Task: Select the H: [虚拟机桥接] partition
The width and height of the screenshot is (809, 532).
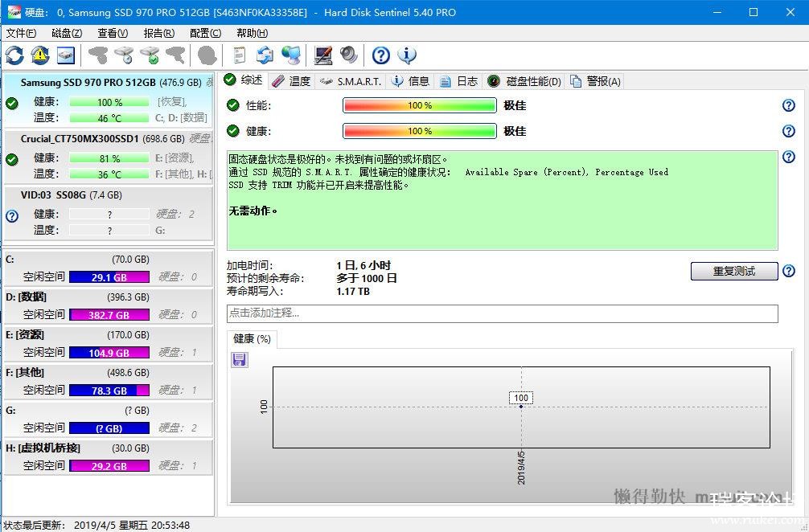Action: coord(109,456)
